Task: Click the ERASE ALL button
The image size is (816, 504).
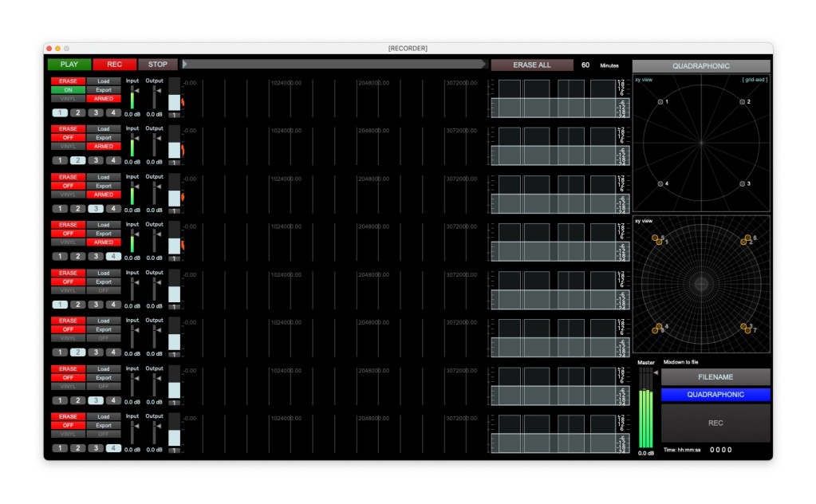Action: click(531, 65)
